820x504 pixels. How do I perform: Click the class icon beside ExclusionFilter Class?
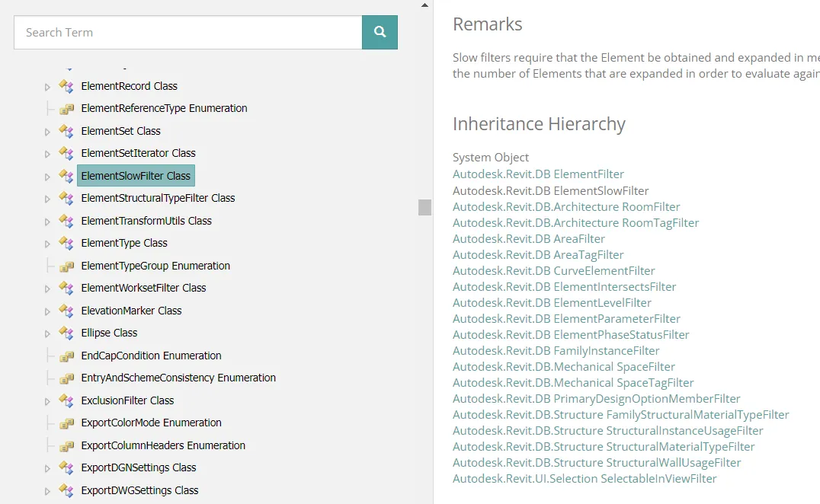(66, 400)
